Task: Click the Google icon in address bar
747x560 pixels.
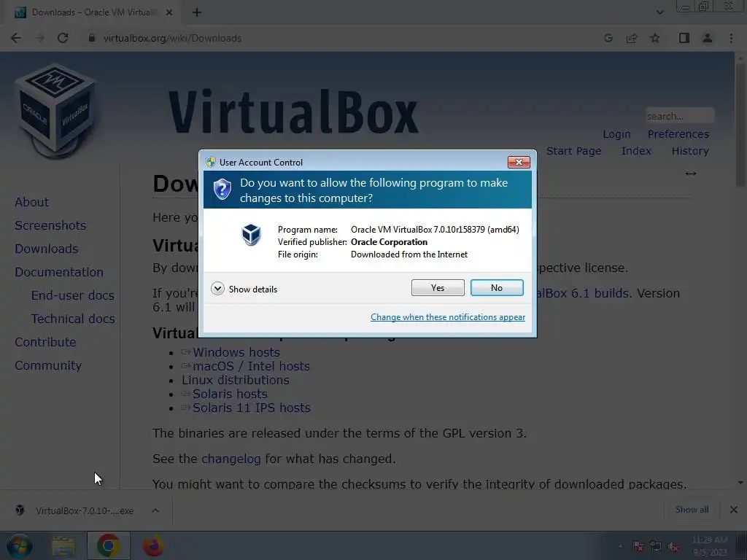Action: [608, 38]
